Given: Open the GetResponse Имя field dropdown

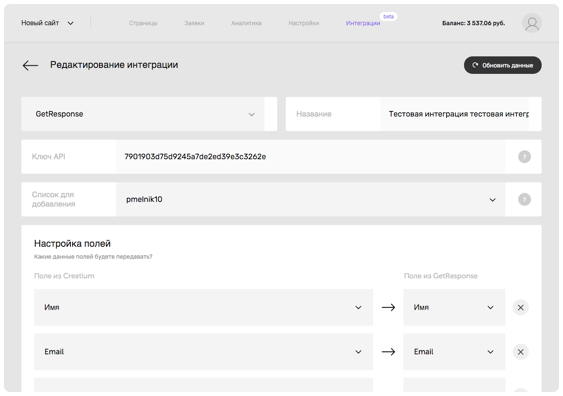Looking at the screenshot, I should click(454, 307).
